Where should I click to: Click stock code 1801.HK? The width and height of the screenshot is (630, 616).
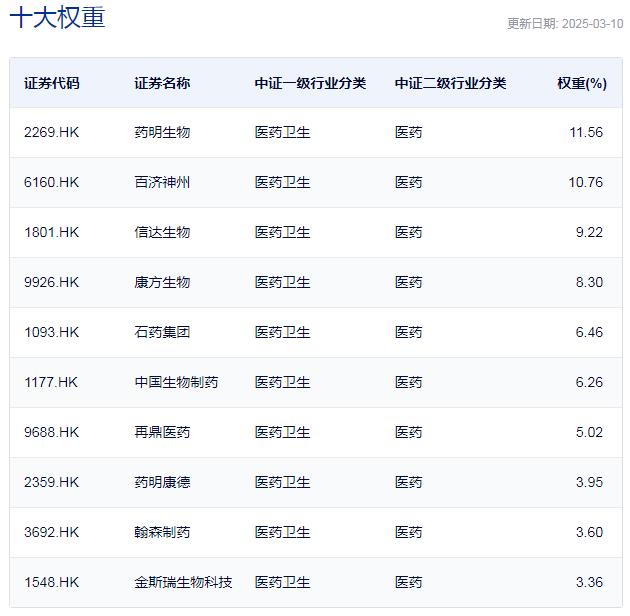click(51, 232)
